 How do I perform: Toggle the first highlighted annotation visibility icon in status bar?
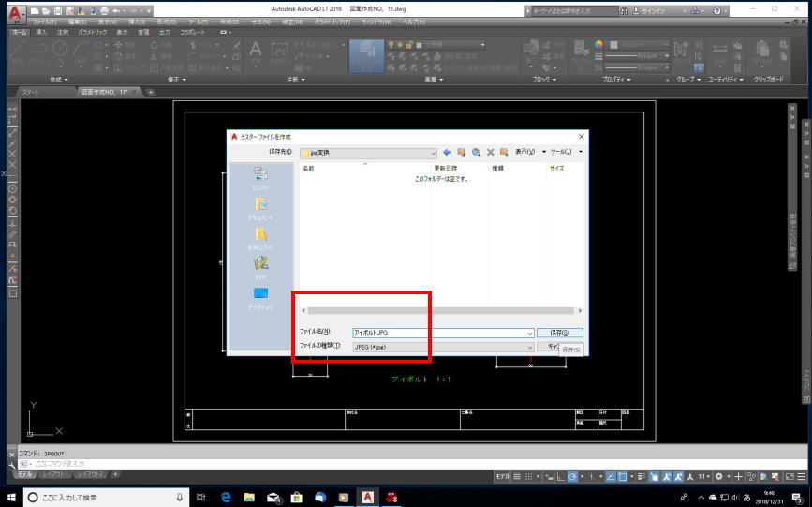(x=667, y=476)
